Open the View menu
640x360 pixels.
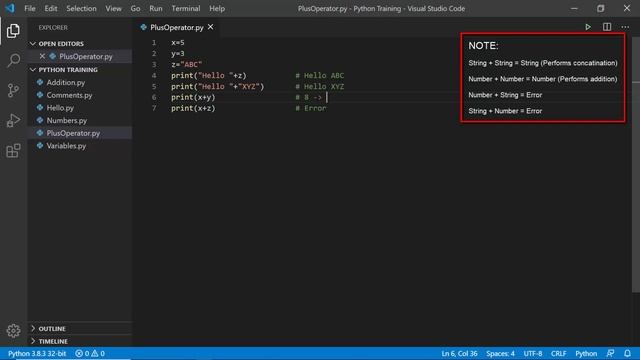[113, 8]
